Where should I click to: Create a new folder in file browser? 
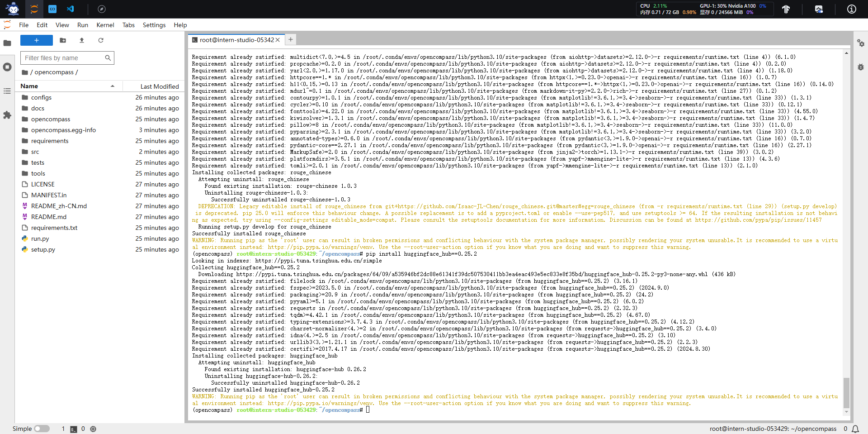coord(63,40)
